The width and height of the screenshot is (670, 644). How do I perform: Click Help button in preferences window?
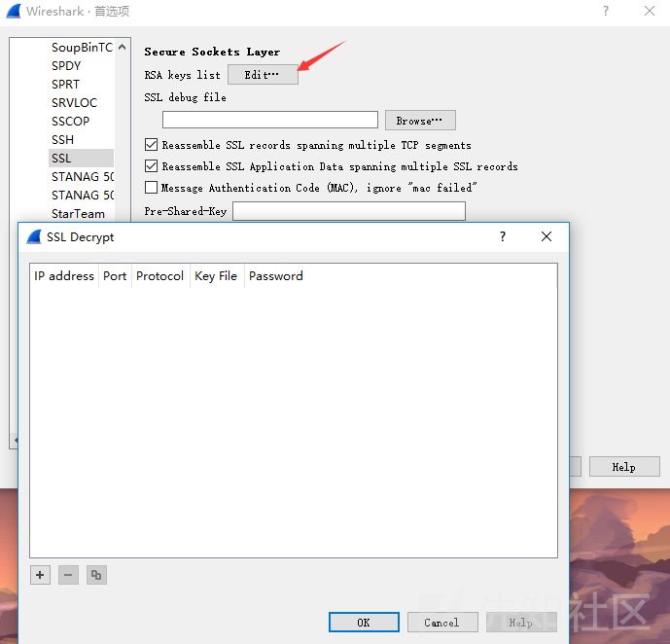coord(624,467)
